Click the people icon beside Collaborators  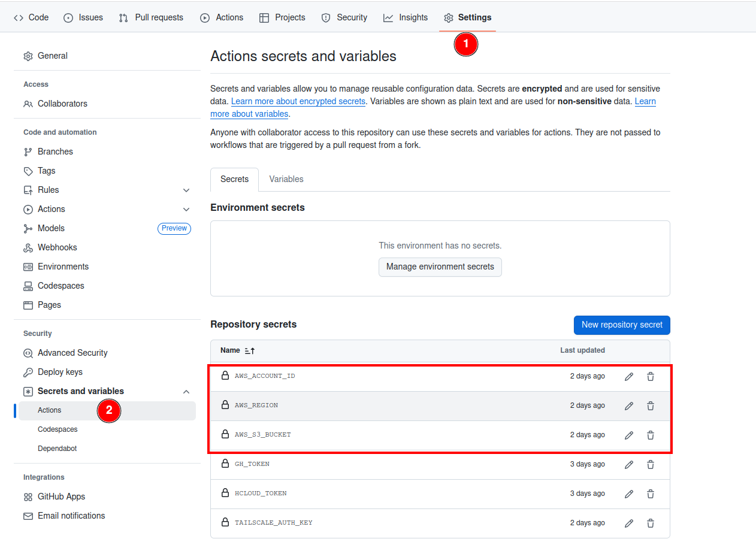28,104
